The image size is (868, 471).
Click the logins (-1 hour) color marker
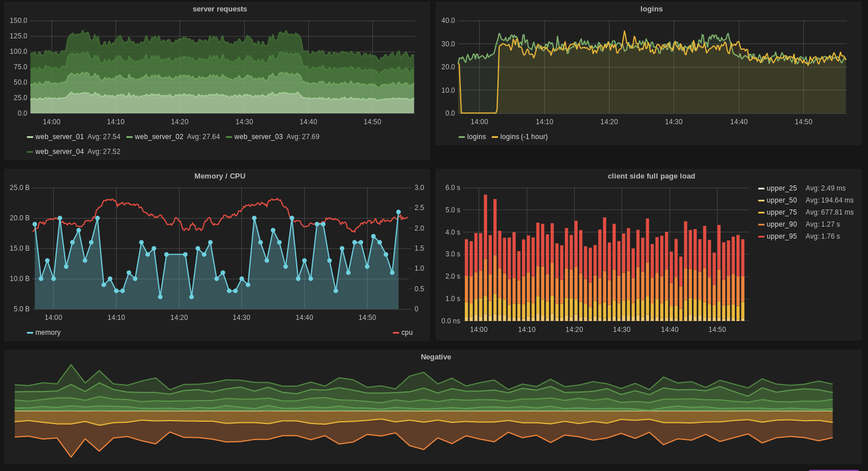tap(494, 137)
